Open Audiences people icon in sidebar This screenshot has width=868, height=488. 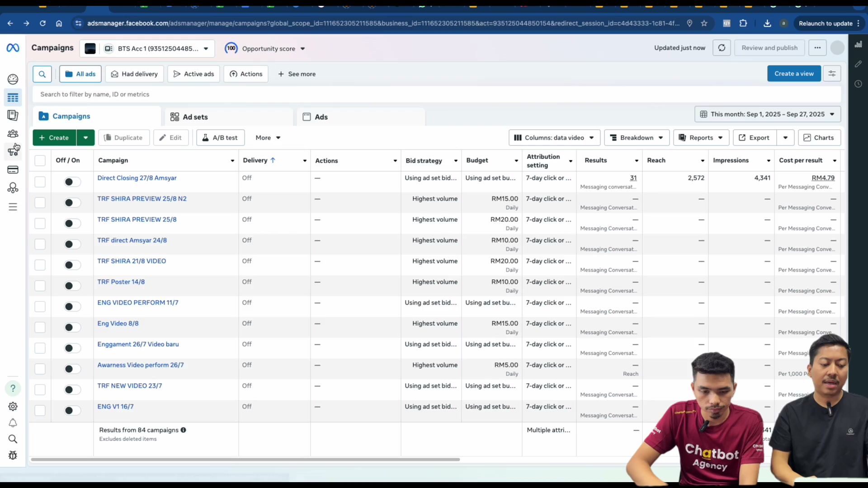click(x=13, y=134)
